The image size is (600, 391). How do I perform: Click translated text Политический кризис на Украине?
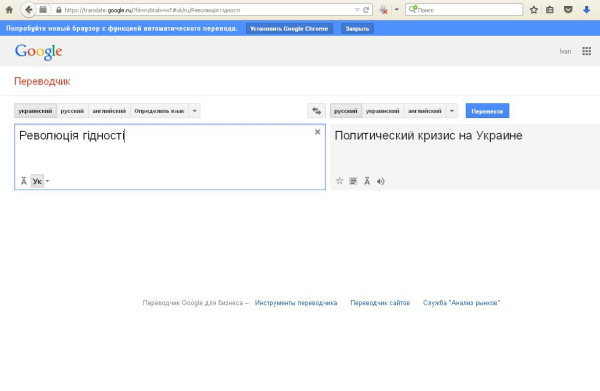429,135
